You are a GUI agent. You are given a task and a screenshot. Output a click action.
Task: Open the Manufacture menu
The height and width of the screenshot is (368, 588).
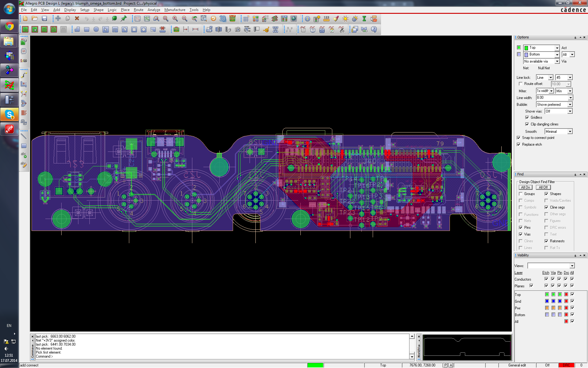tap(175, 10)
